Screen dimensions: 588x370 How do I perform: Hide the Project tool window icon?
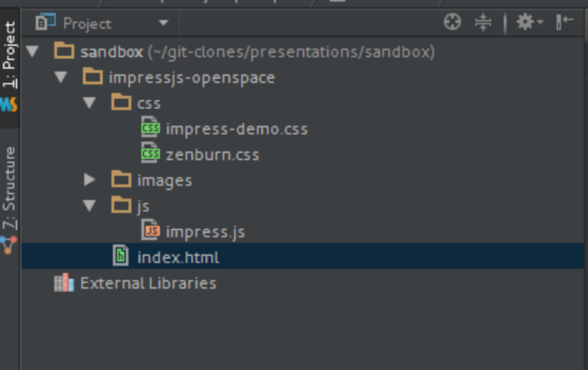pos(564,23)
